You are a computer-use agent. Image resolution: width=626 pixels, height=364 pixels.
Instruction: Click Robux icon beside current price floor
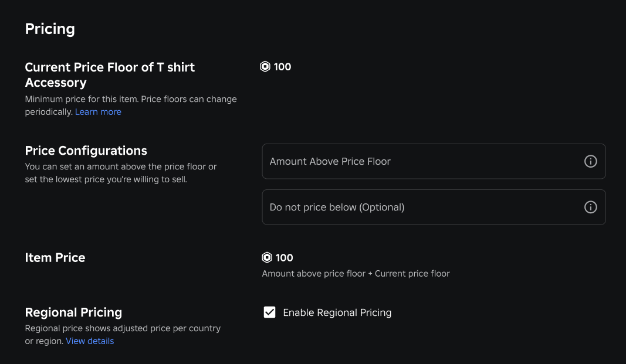[265, 67]
